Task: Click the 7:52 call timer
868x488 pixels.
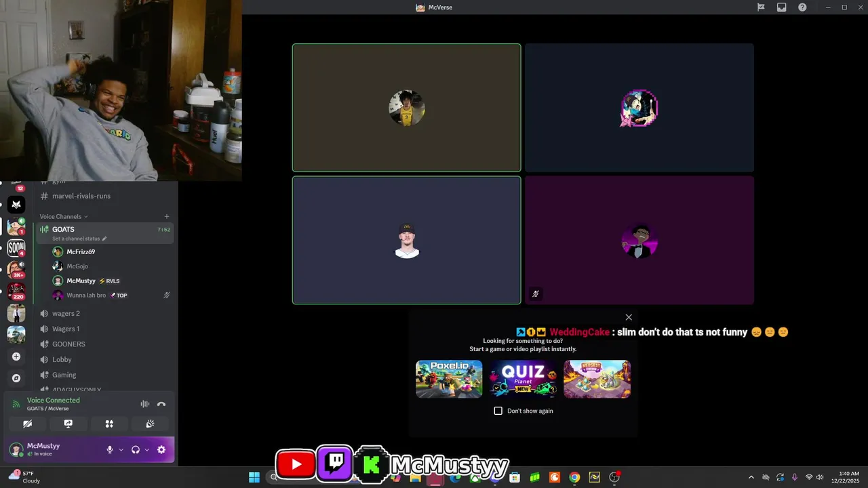Action: coord(164,230)
